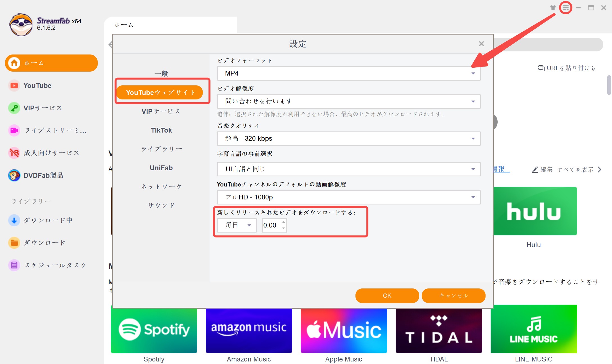Click the URLを貼り付ける button
This screenshot has height=364, width=612.
coord(567,68)
